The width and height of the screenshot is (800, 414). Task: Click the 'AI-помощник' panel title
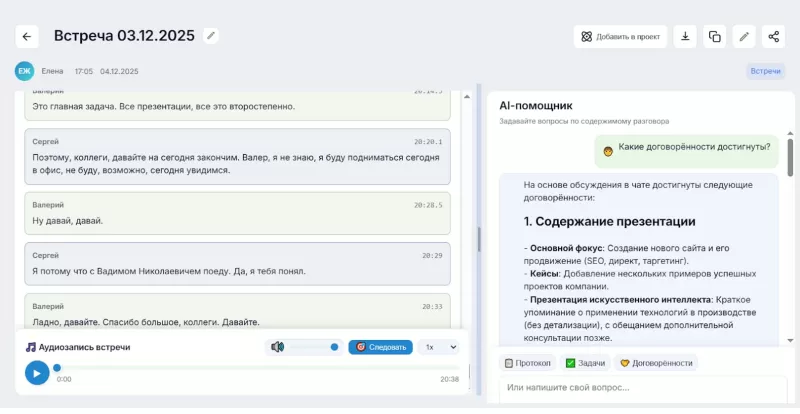536,106
